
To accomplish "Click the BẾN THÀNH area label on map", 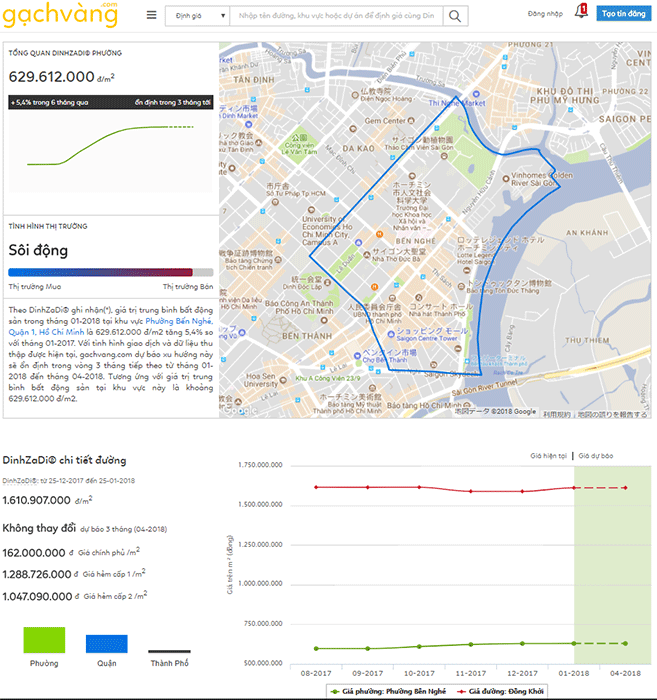I will [x=307, y=336].
